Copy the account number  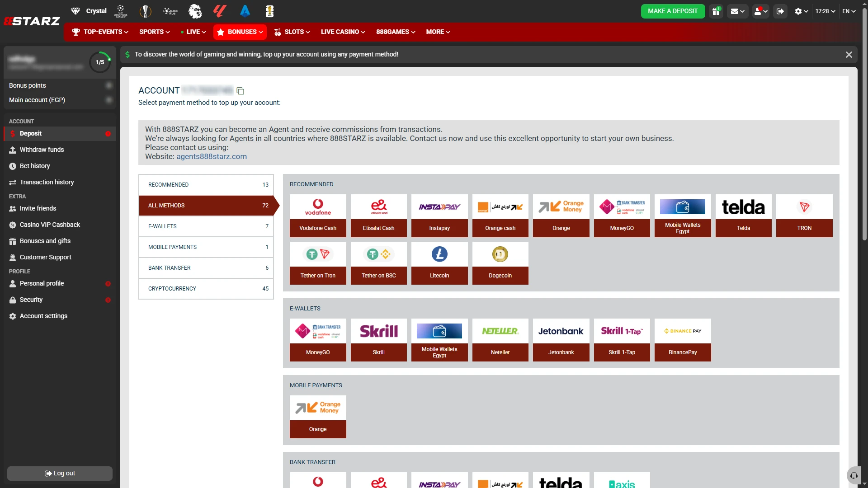(x=241, y=91)
